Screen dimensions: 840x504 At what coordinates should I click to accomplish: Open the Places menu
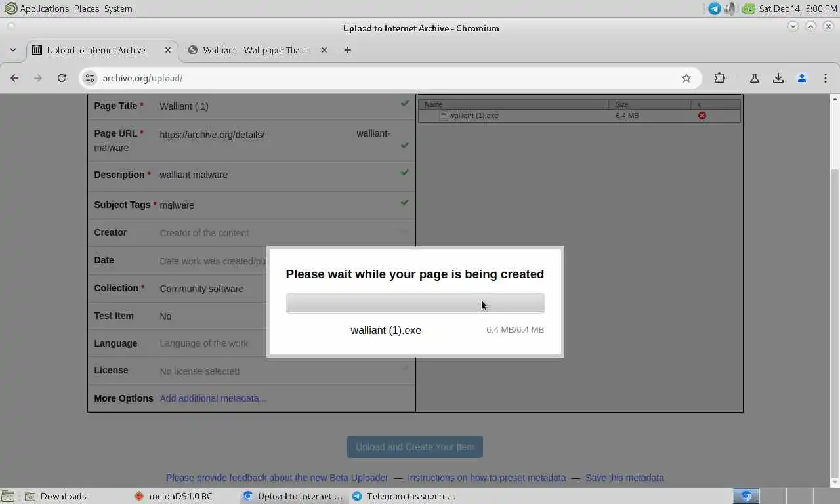[87, 9]
